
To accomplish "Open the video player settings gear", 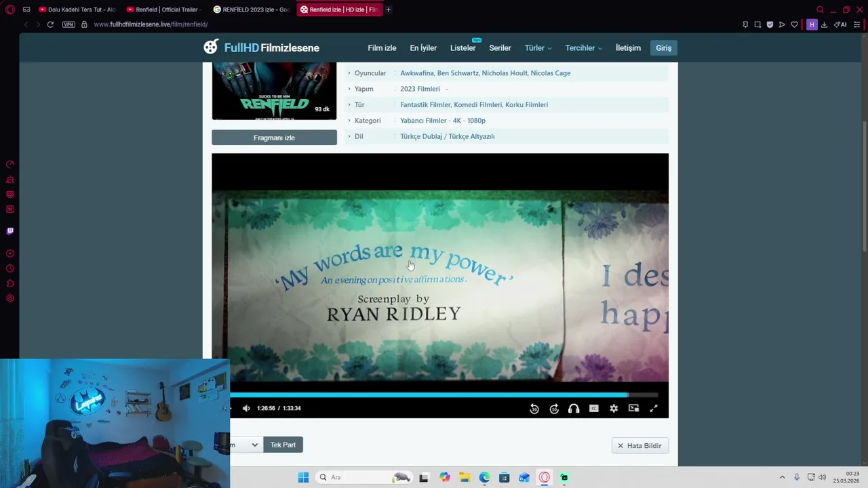I will [614, 408].
